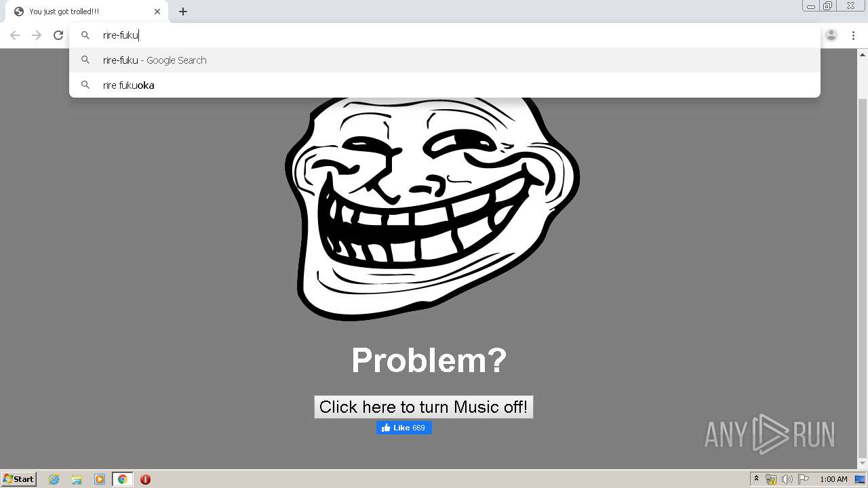Click the search icon beside 'rire fukuoka'
The height and width of the screenshot is (488, 868).
pyautogui.click(x=85, y=85)
